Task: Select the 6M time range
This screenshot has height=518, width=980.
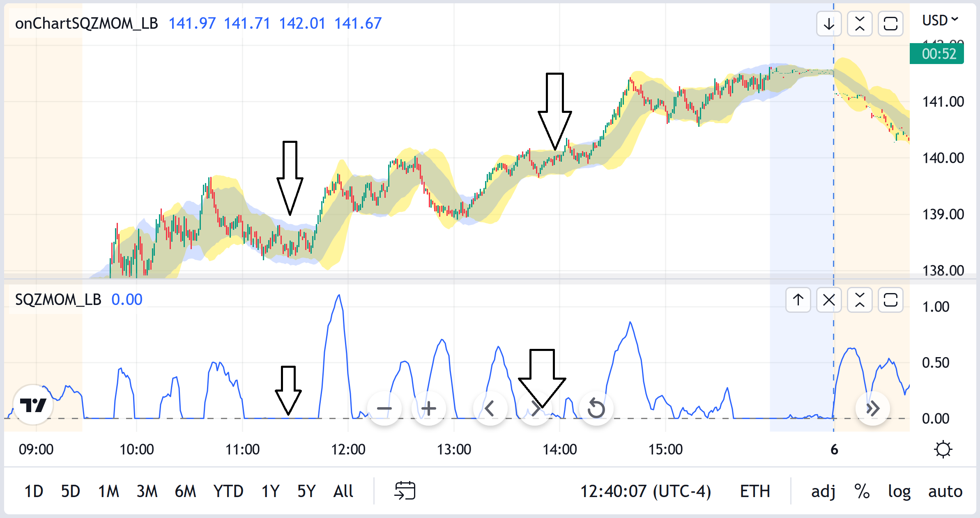Action: pos(185,491)
